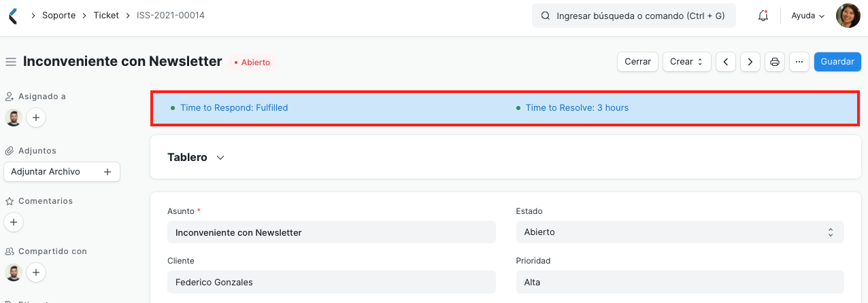Viewport: 868px width, 303px height.
Task: Go to the next ticket arrow
Action: pos(750,62)
